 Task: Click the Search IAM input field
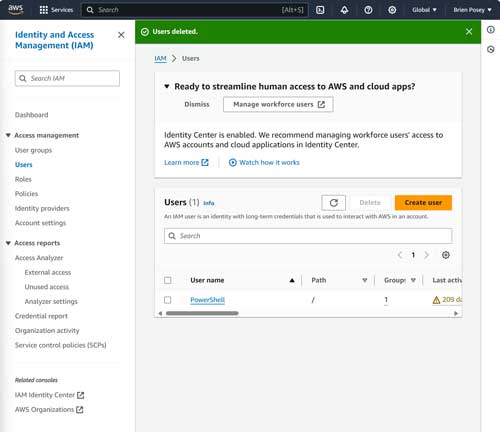coord(67,78)
